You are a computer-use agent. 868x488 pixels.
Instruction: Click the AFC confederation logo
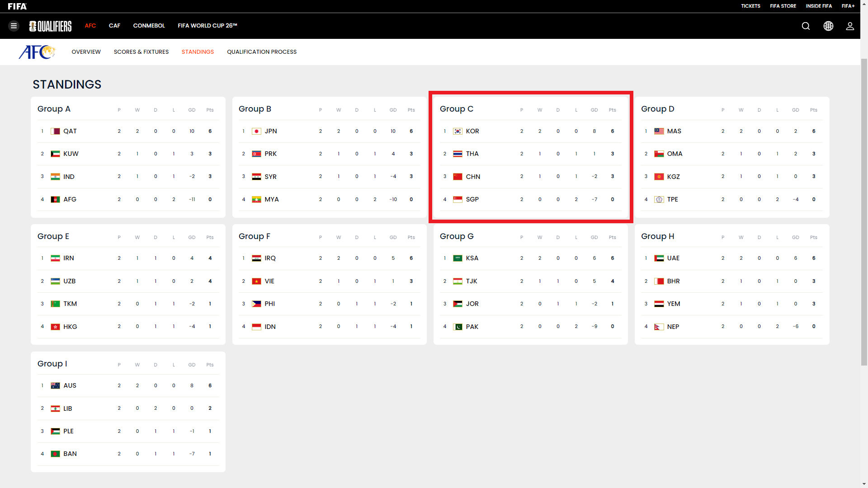click(x=37, y=52)
